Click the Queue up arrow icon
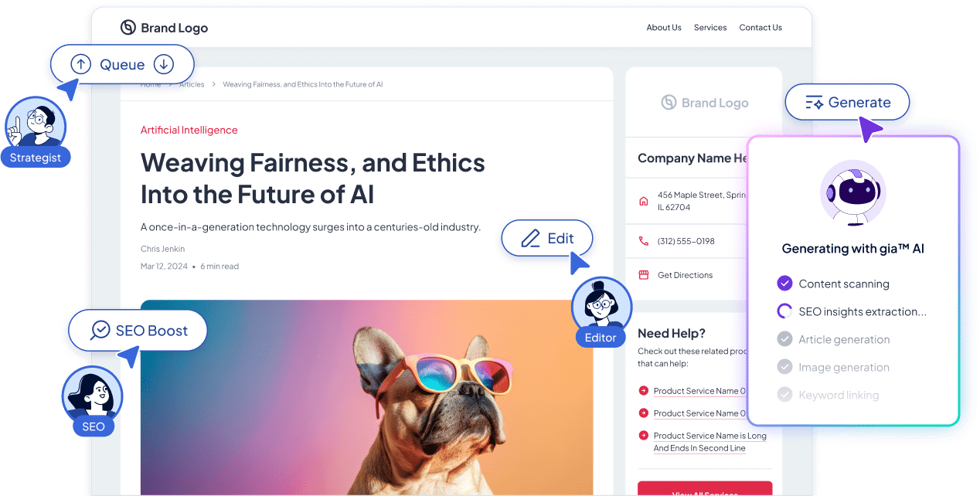Screen dimensions: 980x496 pyautogui.click(x=80, y=64)
